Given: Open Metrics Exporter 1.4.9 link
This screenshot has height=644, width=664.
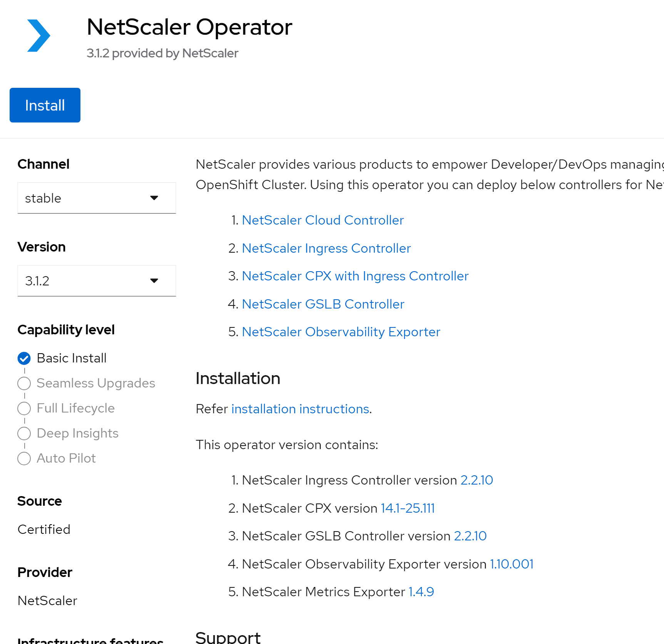Looking at the screenshot, I should 421,592.
